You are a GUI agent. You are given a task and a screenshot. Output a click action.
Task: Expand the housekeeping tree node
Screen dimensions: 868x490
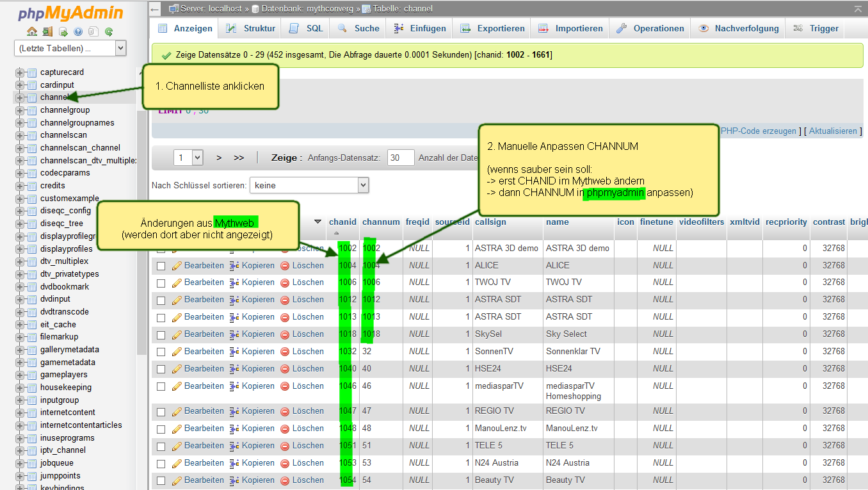pos(20,388)
